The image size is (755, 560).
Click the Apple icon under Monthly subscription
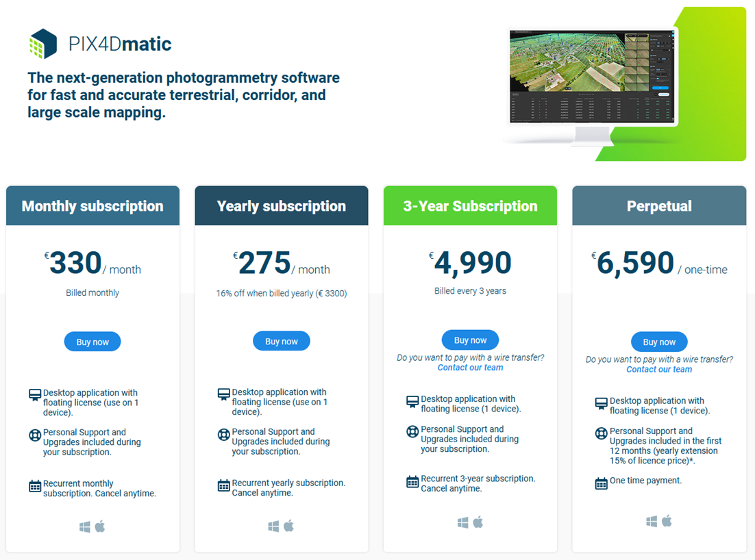(x=100, y=526)
